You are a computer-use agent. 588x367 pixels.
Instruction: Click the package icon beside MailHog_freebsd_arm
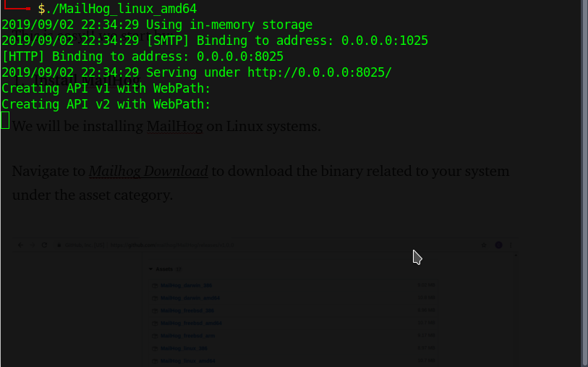(155, 336)
